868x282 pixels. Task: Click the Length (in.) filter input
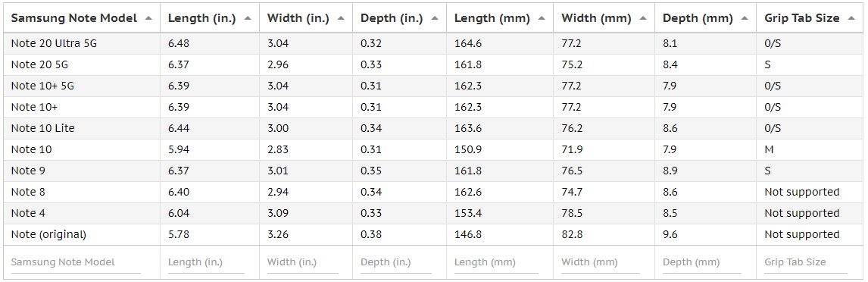[206, 262]
